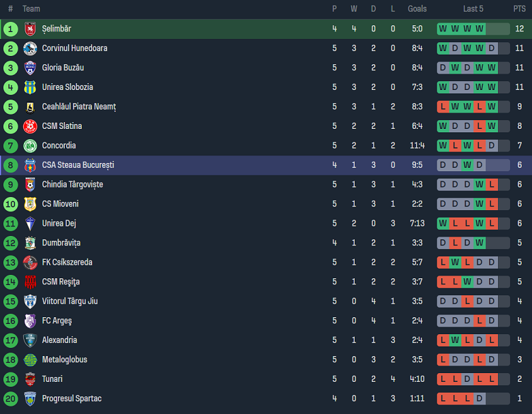Viewport: 532px width, 414px height.
Task: Sort standings by Goals column header
Action: tap(417, 9)
